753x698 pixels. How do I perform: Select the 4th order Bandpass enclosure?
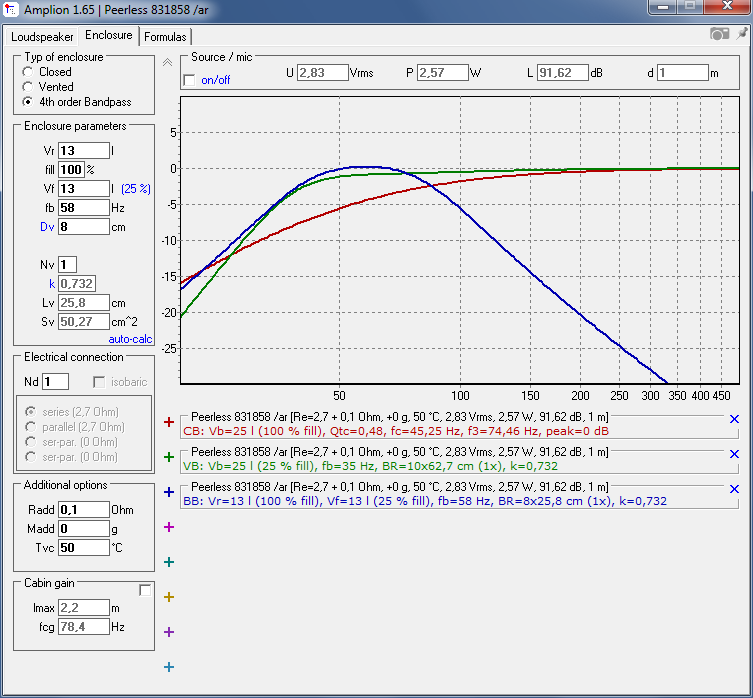click(x=28, y=102)
